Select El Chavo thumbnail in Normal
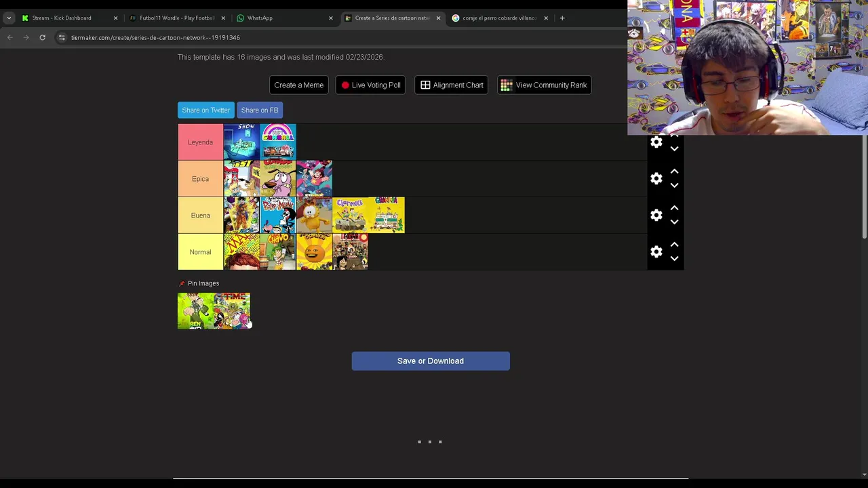Viewport: 868px width, 488px height. [278, 251]
